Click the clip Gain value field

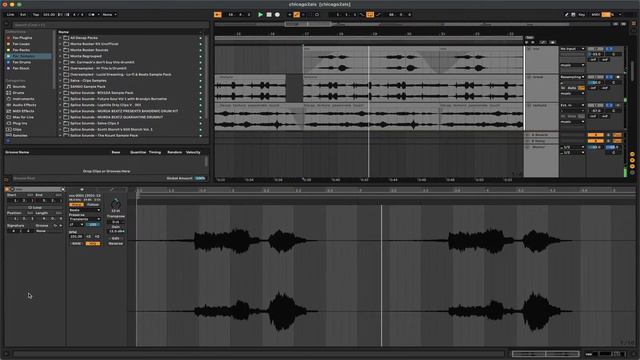(x=116, y=231)
